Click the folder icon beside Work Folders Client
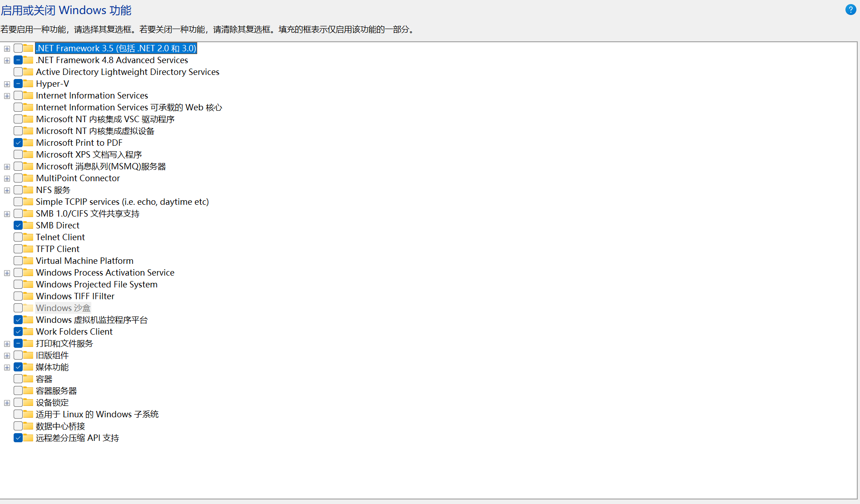This screenshot has width=860, height=504. tap(28, 331)
